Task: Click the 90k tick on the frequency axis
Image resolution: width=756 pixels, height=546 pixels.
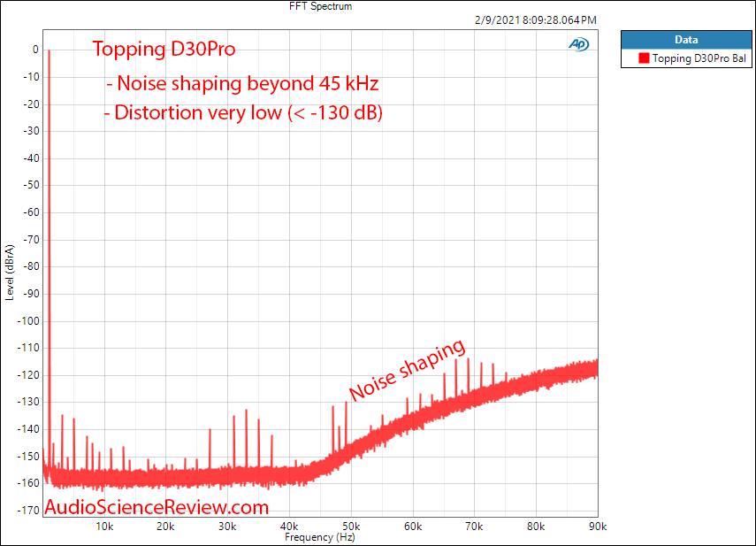Action: coord(598,527)
